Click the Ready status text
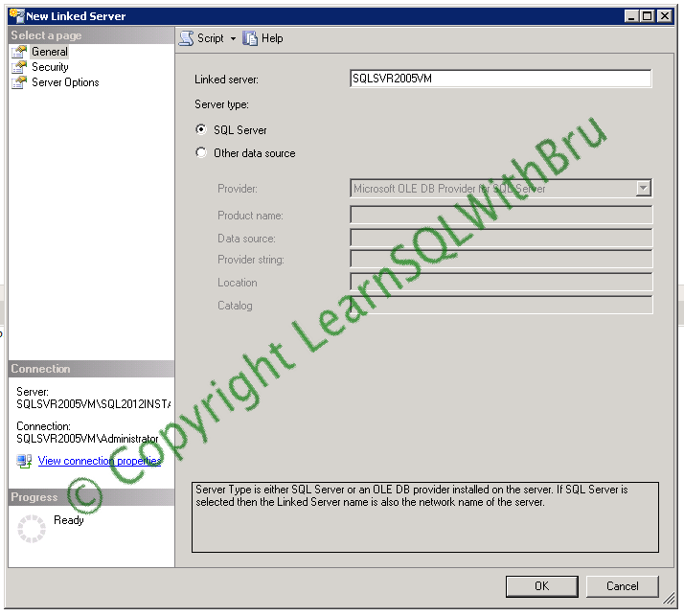This screenshot has width=684, height=616. point(68,520)
